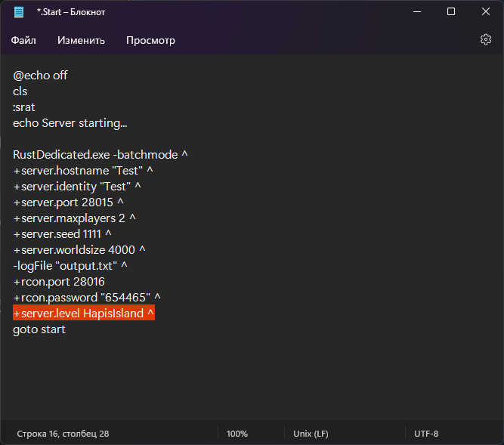Open the Файл menu
This screenshot has height=445, width=504.
23,40
